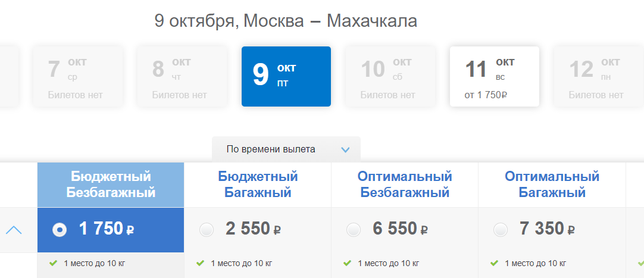Viewport: 644px width, 278px height.
Task: Open the 'Бюджетный Багажный' tariff header
Action: (x=258, y=185)
